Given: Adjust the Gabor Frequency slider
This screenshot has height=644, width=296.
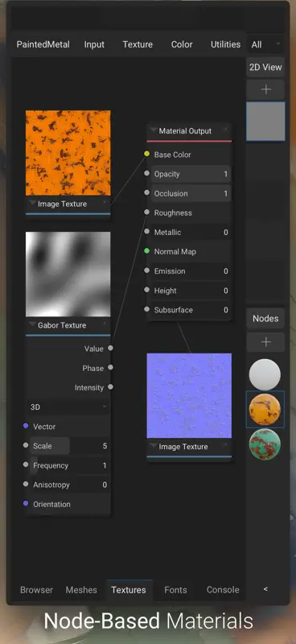Looking at the screenshot, I should pyautogui.click(x=70, y=465).
